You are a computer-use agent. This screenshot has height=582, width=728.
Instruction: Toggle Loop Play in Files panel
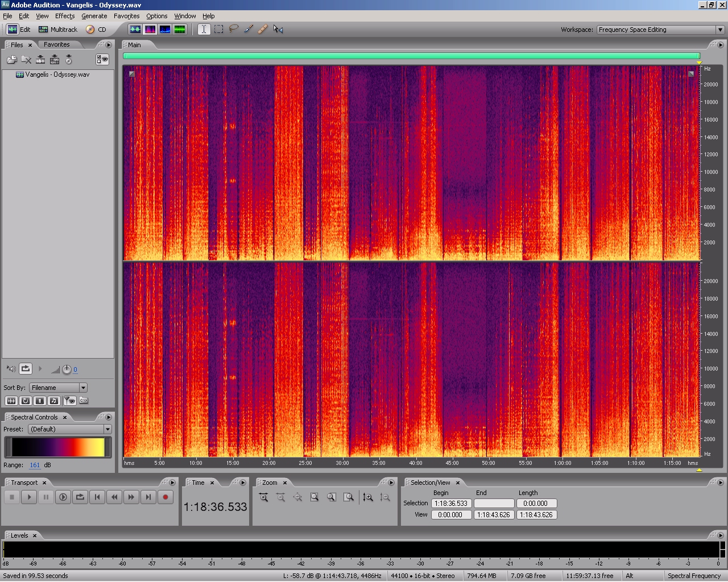point(26,369)
